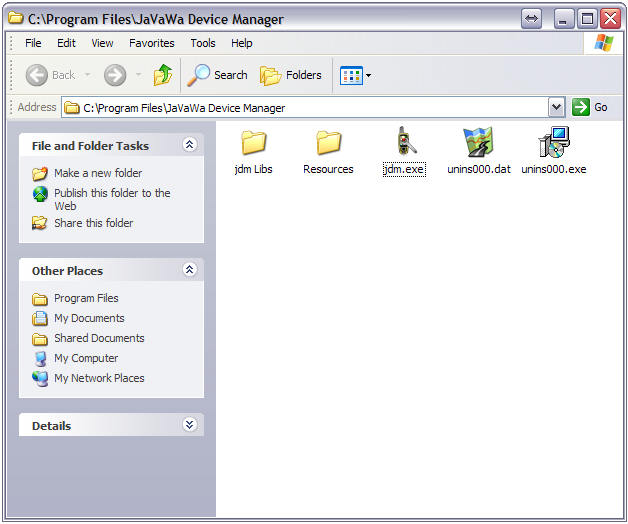Collapse the Other Places panel

point(190,270)
